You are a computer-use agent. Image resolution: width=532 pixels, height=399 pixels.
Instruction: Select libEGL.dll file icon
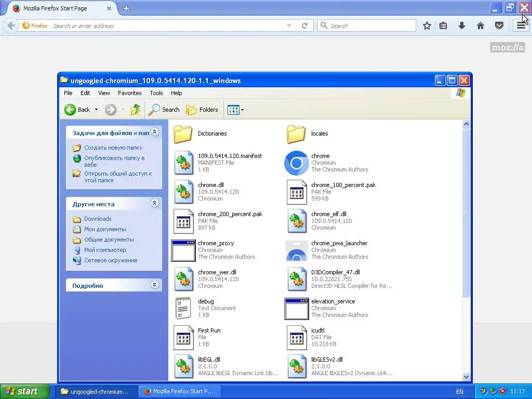pyautogui.click(x=183, y=366)
